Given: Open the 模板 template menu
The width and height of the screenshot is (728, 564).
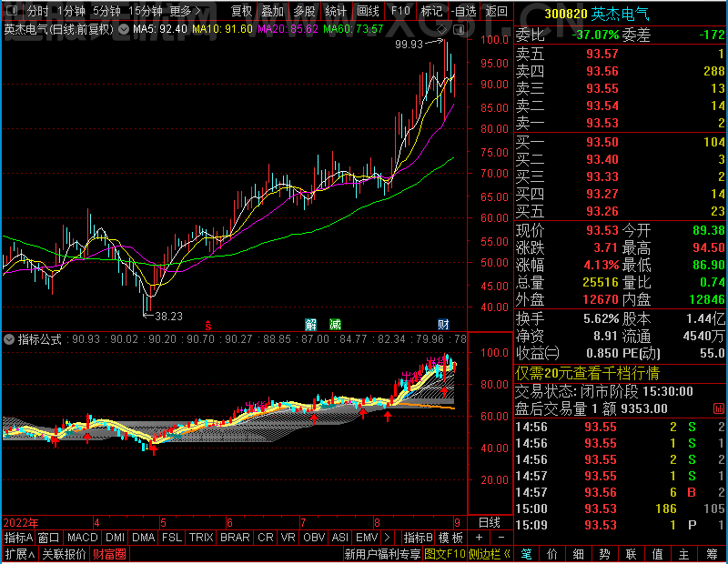Looking at the screenshot, I should [450, 538].
